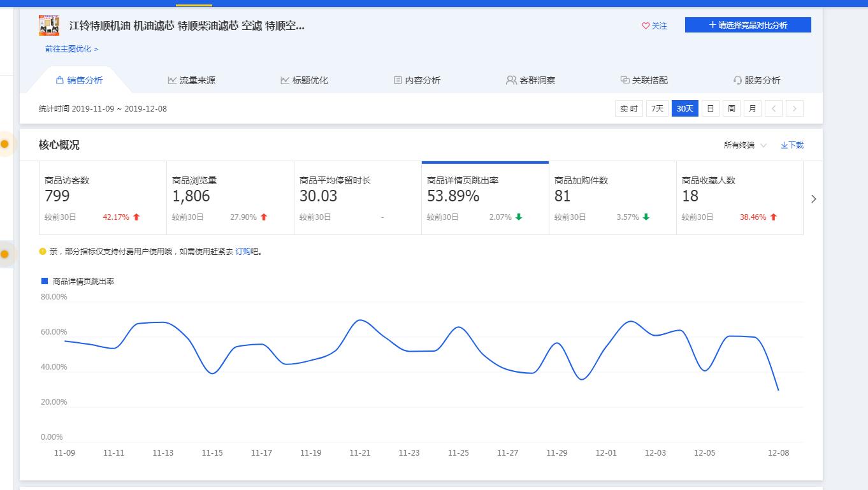Screen dimensions: 868x490
Task: Expand more metric cards with the right chevron
Action: 814,199
